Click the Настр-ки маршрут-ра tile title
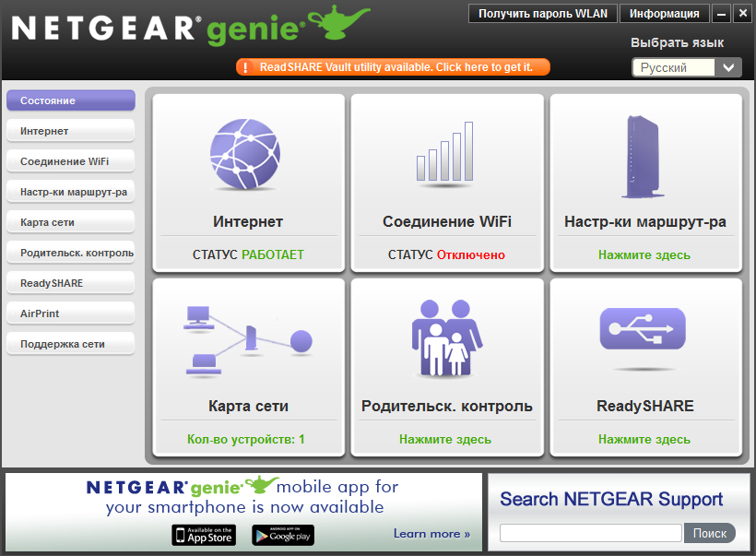Image resolution: width=756 pixels, height=556 pixels. (x=645, y=221)
